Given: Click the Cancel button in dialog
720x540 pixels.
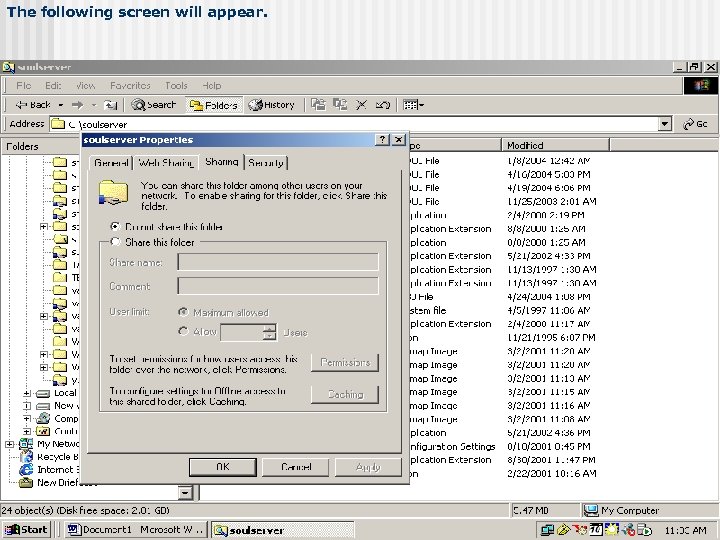Looking at the screenshot, I should coord(296,467).
